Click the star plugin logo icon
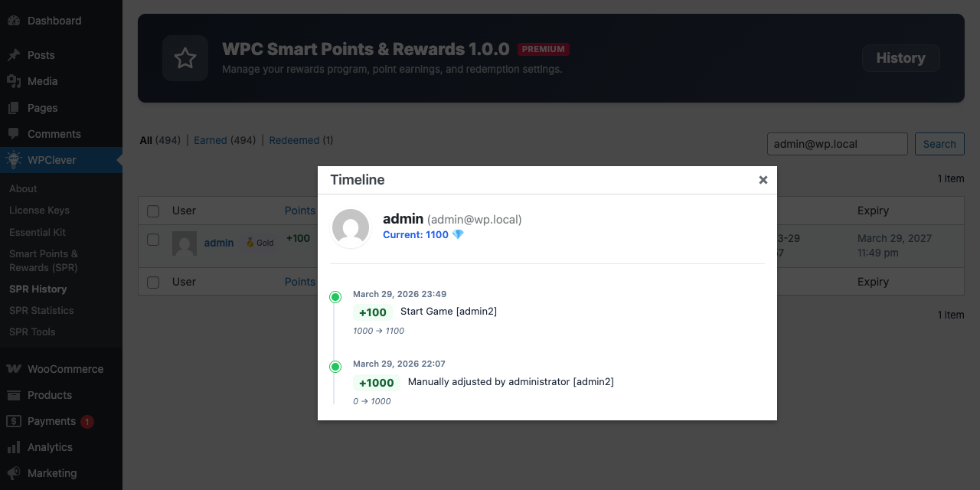Image resolution: width=980 pixels, height=490 pixels. [185, 58]
